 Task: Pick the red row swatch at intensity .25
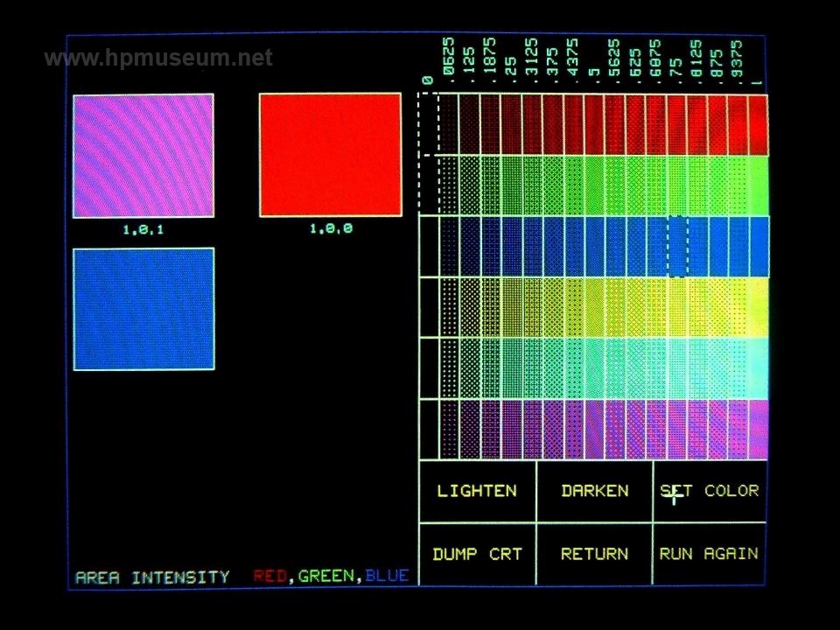[511, 125]
